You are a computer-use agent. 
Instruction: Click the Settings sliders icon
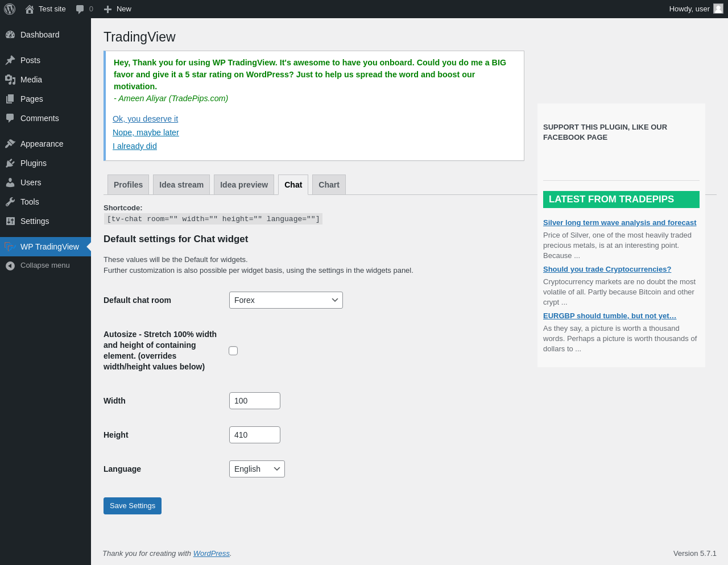click(10, 221)
